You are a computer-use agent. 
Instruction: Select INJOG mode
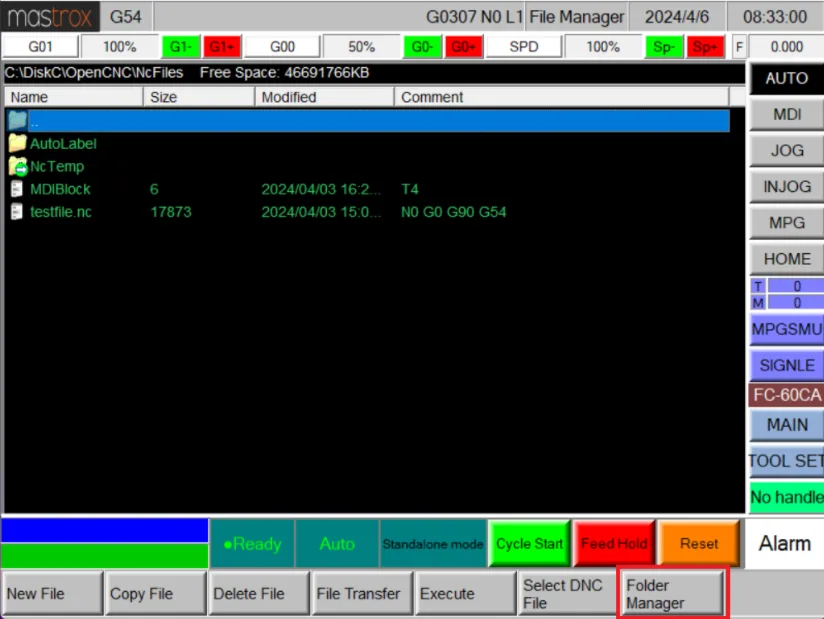point(786,187)
